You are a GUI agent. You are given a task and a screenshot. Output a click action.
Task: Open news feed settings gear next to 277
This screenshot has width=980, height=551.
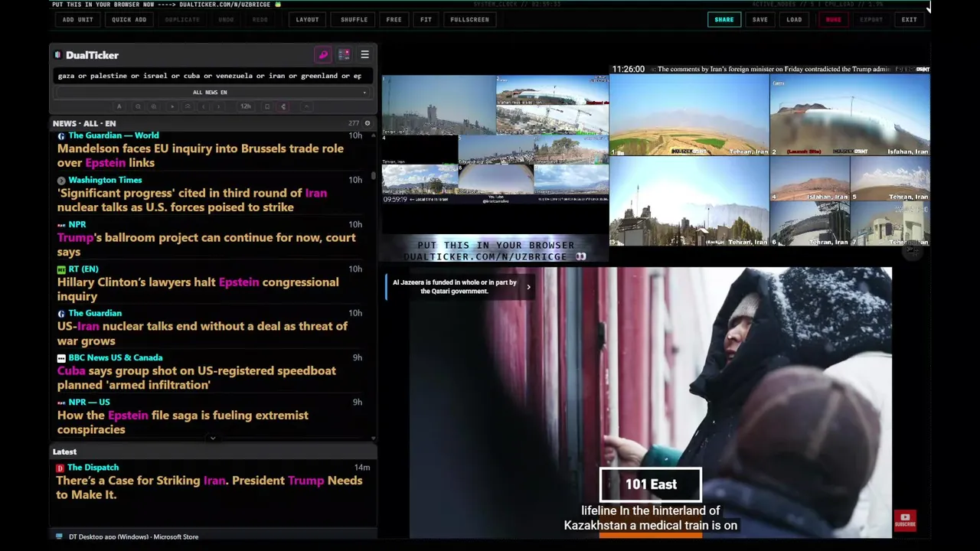tap(367, 123)
